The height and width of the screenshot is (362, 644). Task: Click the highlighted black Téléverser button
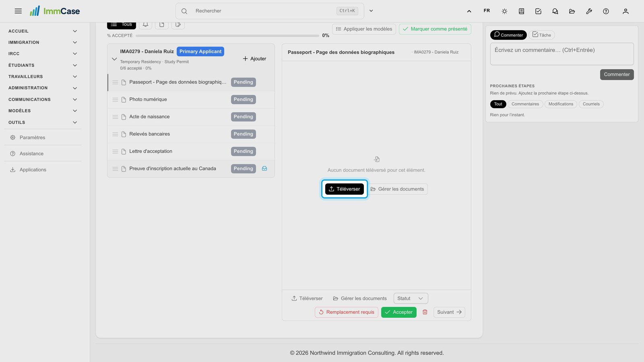tap(345, 189)
